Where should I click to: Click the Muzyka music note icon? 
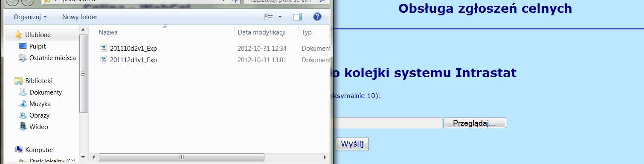click(x=23, y=104)
